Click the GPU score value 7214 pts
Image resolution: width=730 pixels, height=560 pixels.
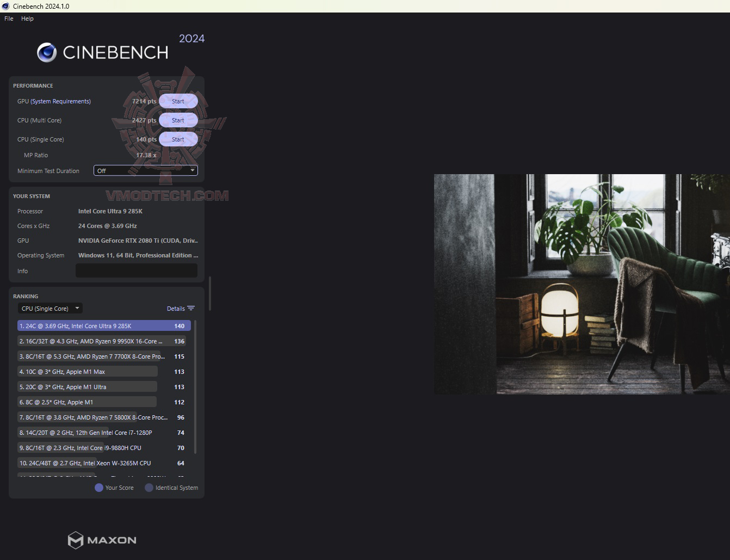coord(144,101)
